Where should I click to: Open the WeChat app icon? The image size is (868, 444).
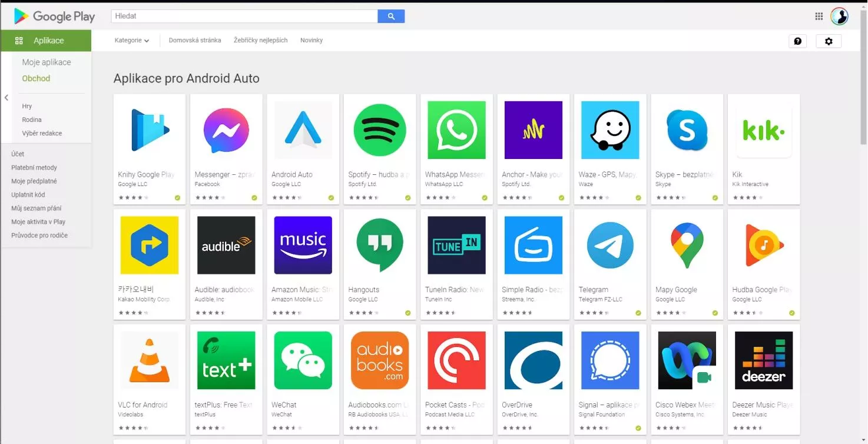tap(303, 360)
